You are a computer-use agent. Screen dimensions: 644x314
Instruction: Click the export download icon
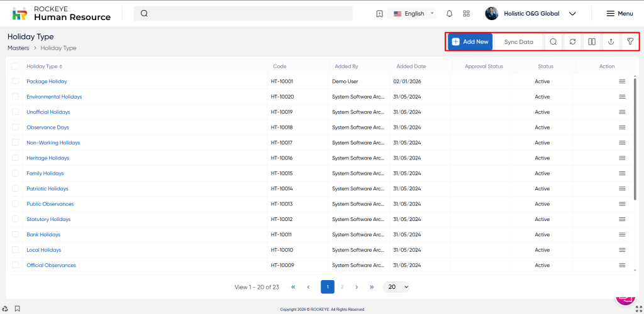click(x=611, y=42)
